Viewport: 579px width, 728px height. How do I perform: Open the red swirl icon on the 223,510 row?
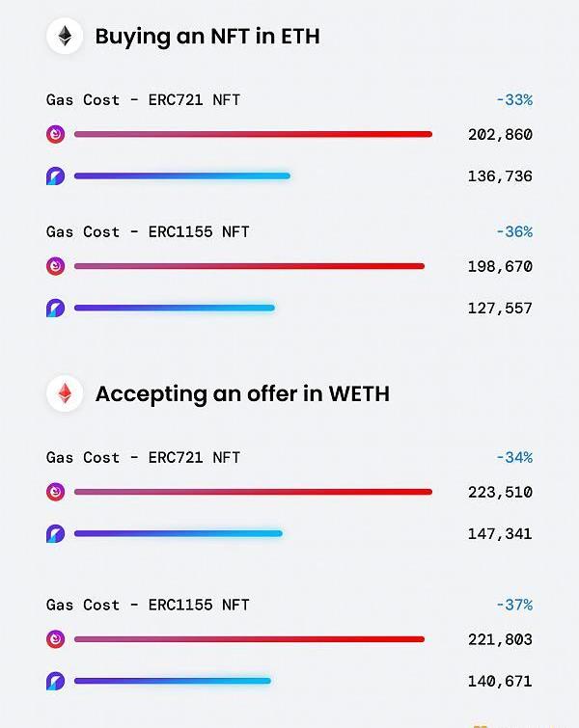click(x=56, y=492)
